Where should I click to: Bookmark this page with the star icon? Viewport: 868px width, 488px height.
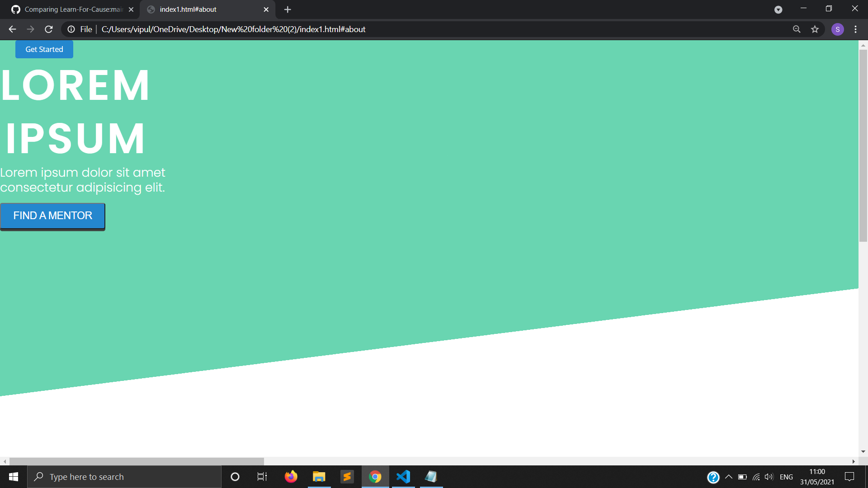click(815, 29)
